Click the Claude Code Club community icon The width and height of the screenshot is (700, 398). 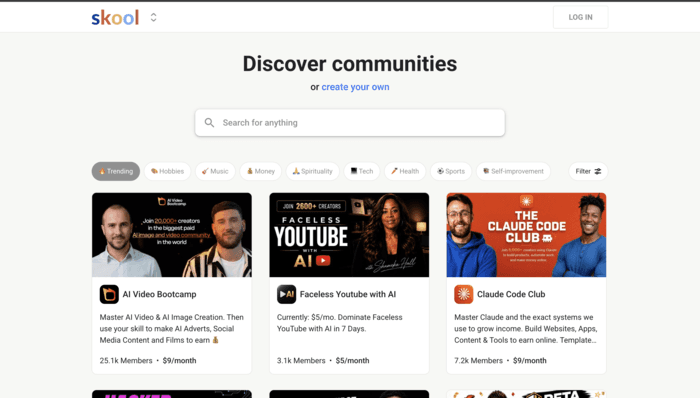tap(463, 294)
